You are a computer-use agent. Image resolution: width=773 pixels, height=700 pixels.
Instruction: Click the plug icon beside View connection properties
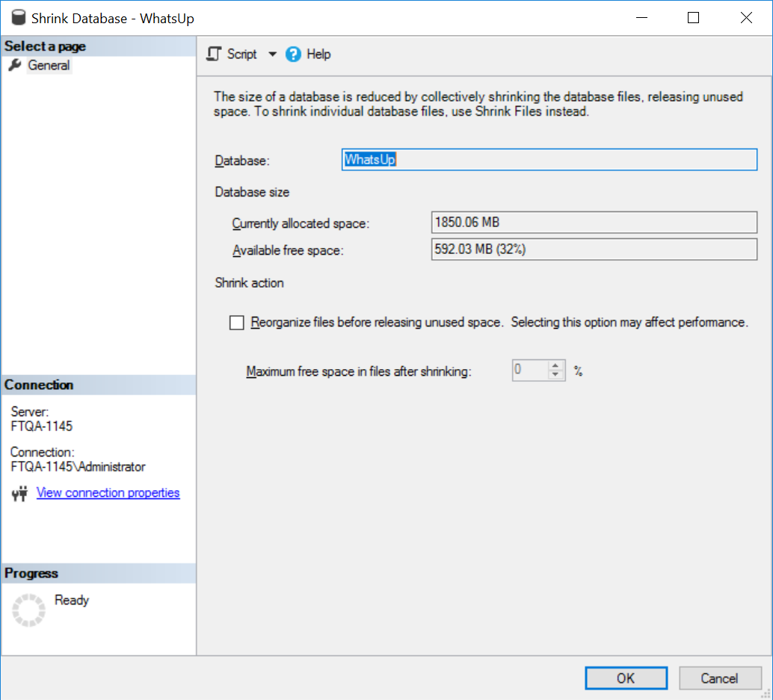tap(20, 493)
